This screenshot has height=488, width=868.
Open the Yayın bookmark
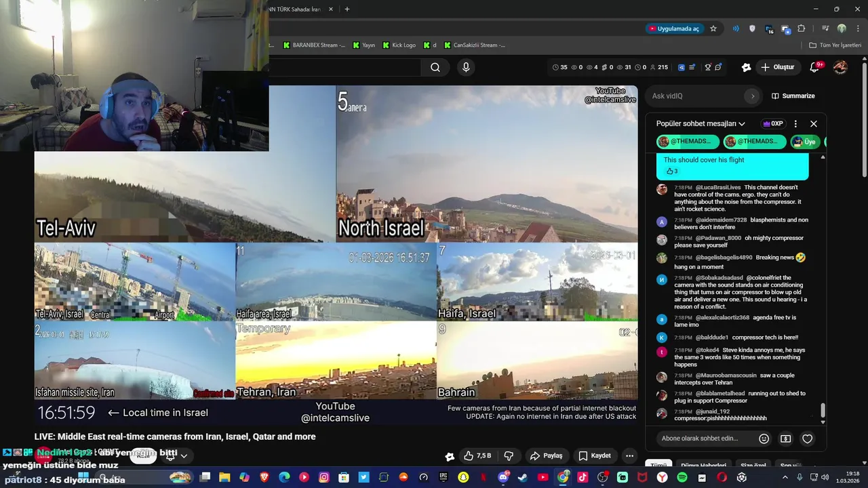[363, 45]
